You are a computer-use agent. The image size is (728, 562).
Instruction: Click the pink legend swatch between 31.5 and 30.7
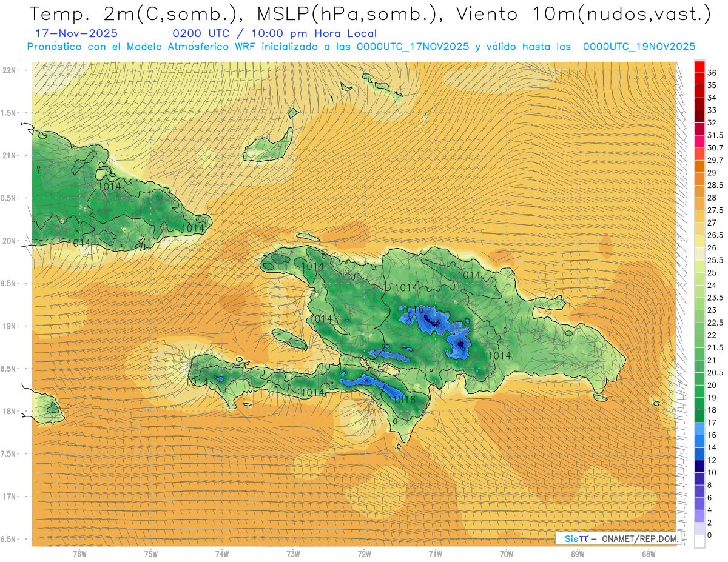click(x=699, y=142)
